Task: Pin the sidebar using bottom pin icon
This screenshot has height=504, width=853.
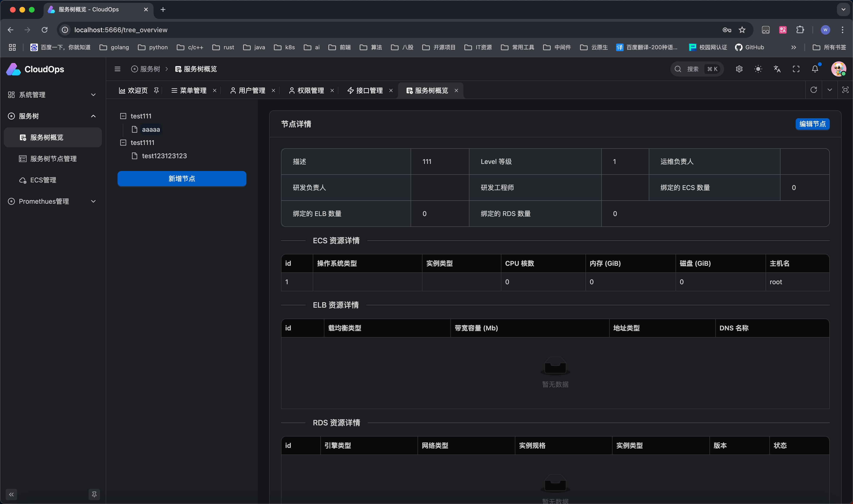Action: (x=94, y=494)
